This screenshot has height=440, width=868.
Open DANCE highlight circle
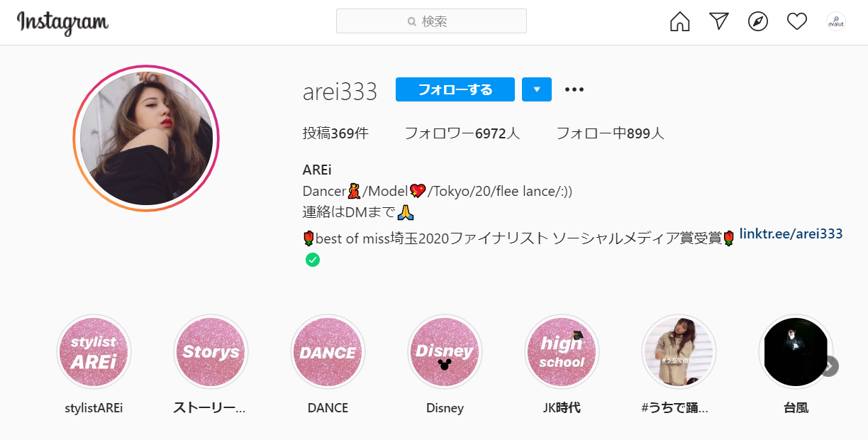pyautogui.click(x=328, y=352)
